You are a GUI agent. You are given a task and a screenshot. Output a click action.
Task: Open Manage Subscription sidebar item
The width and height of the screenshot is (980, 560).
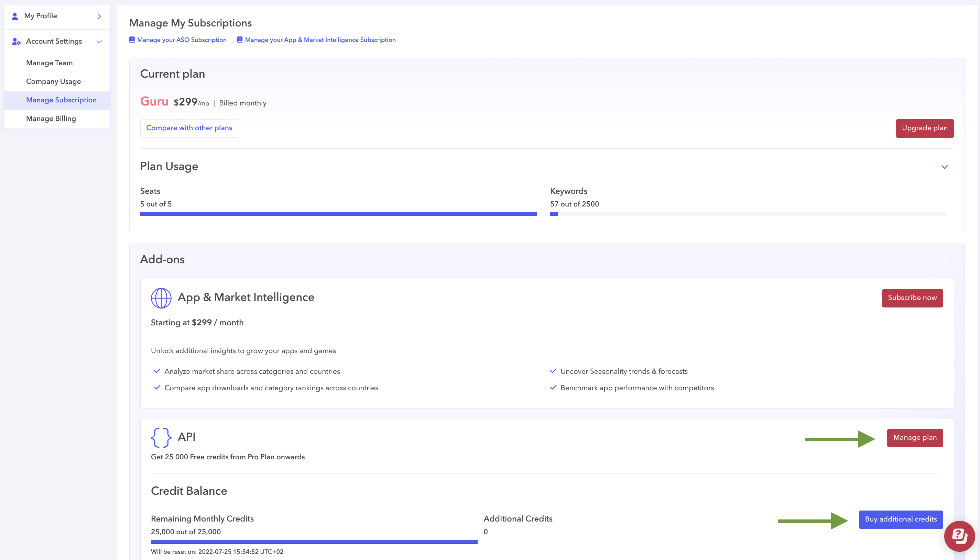coord(61,100)
